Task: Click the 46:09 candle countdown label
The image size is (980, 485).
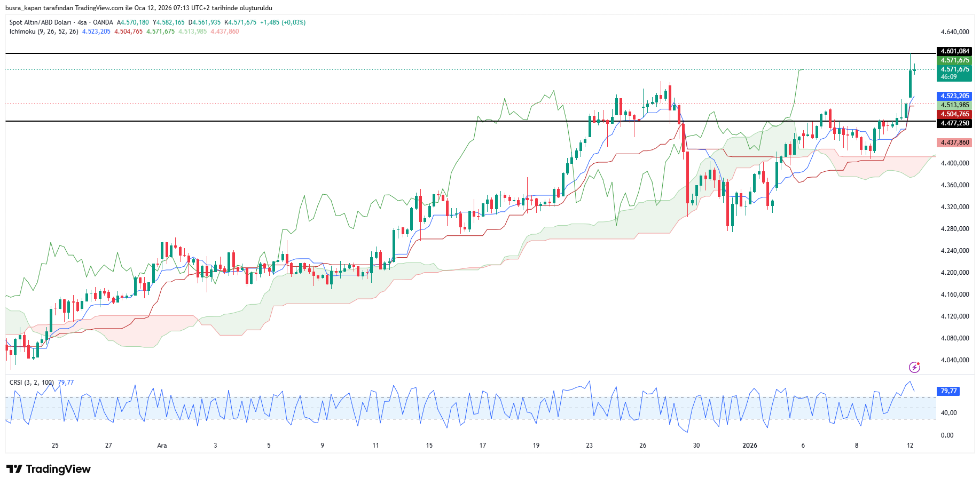Action: point(948,77)
